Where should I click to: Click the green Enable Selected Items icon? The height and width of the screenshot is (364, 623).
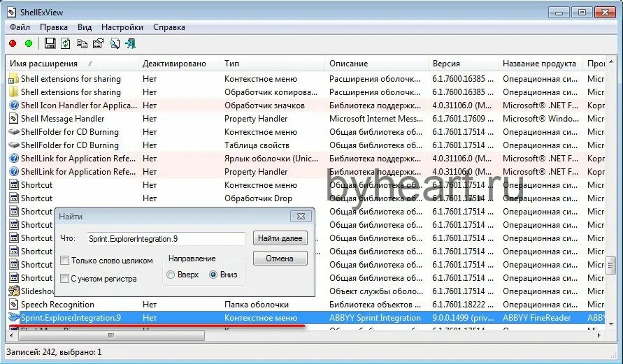pos(29,43)
